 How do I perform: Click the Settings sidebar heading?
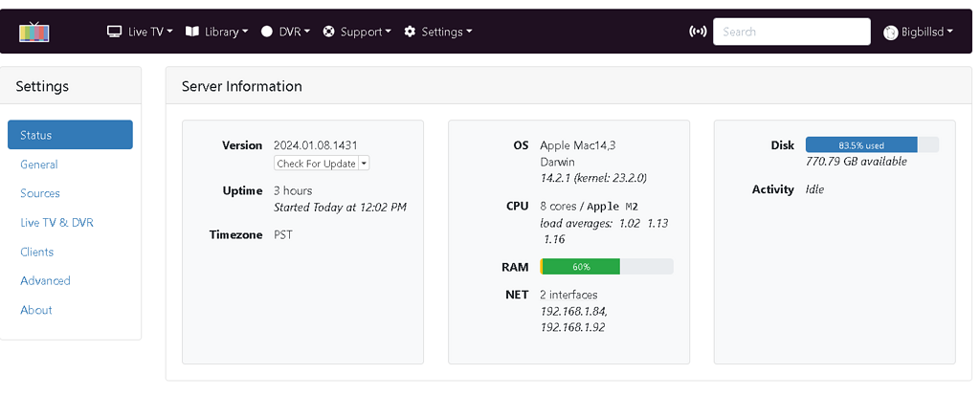[42, 86]
